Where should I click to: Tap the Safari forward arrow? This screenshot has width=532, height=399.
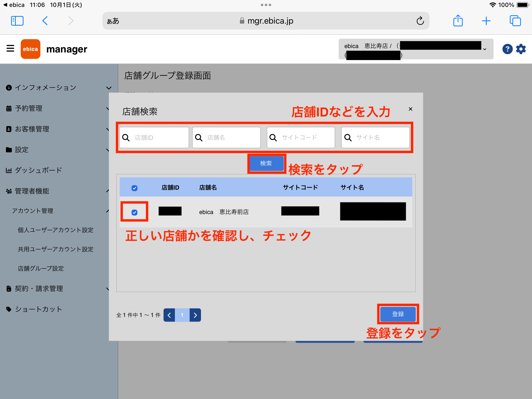pyautogui.click(x=71, y=21)
